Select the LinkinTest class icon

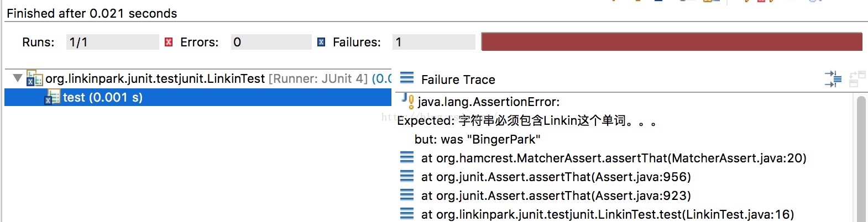[x=34, y=78]
